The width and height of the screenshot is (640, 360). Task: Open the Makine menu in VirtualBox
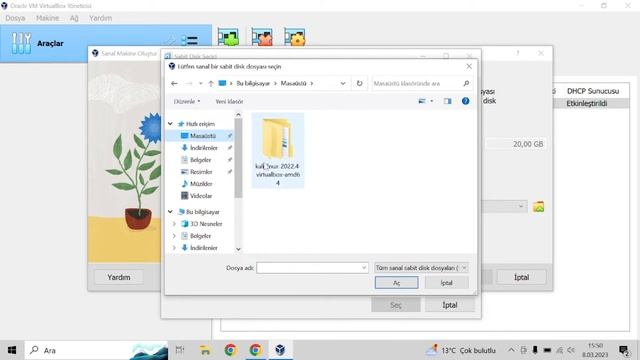(47, 18)
